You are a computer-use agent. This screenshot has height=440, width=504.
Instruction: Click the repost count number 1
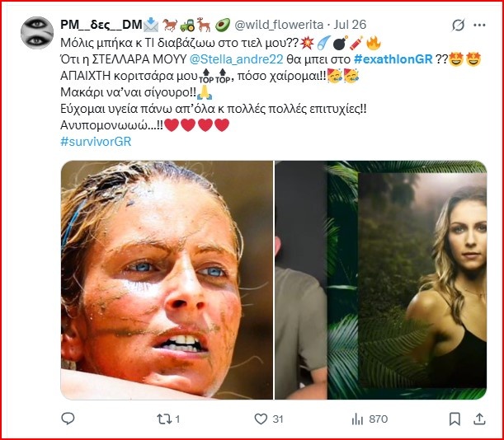pyautogui.click(x=177, y=419)
